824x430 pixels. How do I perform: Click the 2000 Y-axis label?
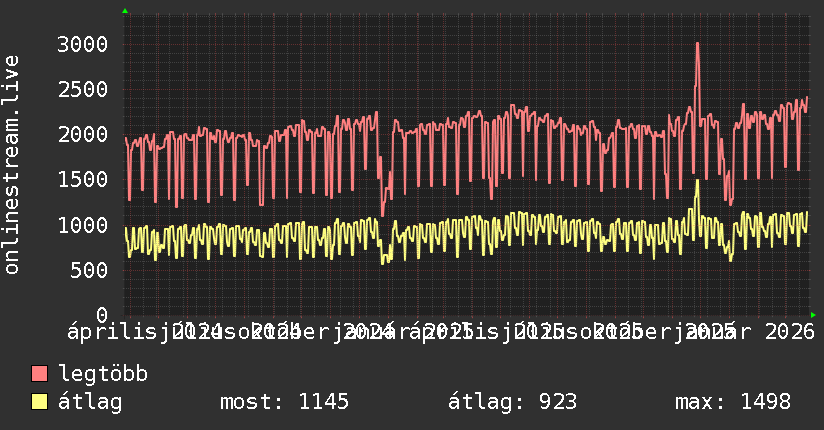82,134
